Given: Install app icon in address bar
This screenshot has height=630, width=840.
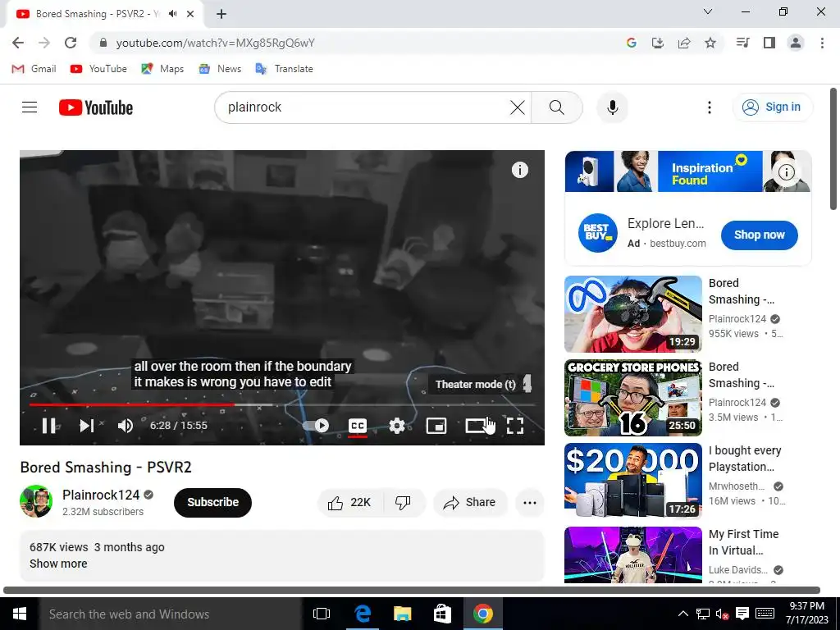Looking at the screenshot, I should coord(657,43).
